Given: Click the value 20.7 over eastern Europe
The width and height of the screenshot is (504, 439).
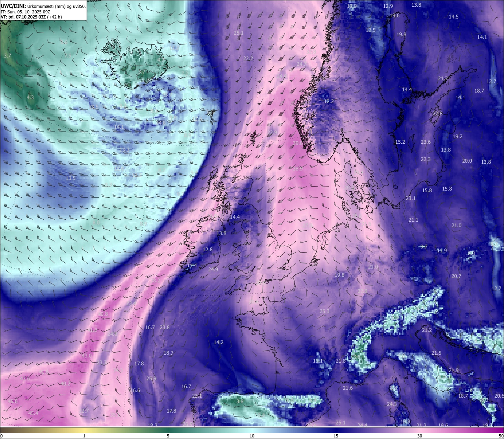Looking at the screenshot, I should [456, 276].
